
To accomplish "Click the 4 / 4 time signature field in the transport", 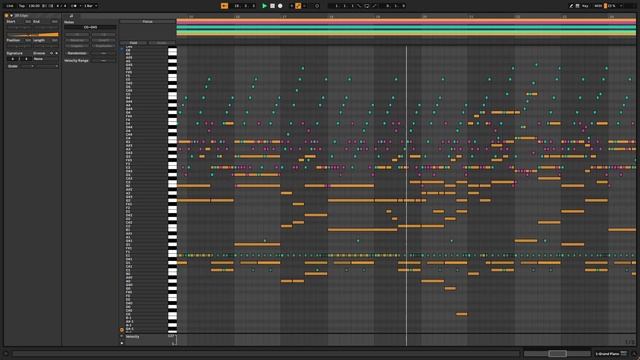I will [x=61, y=6].
